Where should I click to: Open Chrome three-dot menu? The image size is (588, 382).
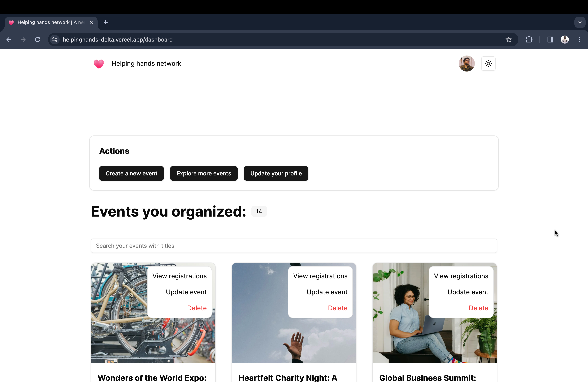pyautogui.click(x=579, y=40)
